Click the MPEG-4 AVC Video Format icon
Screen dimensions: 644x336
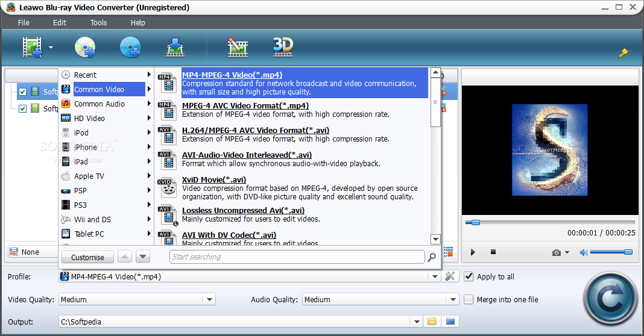pos(167,110)
